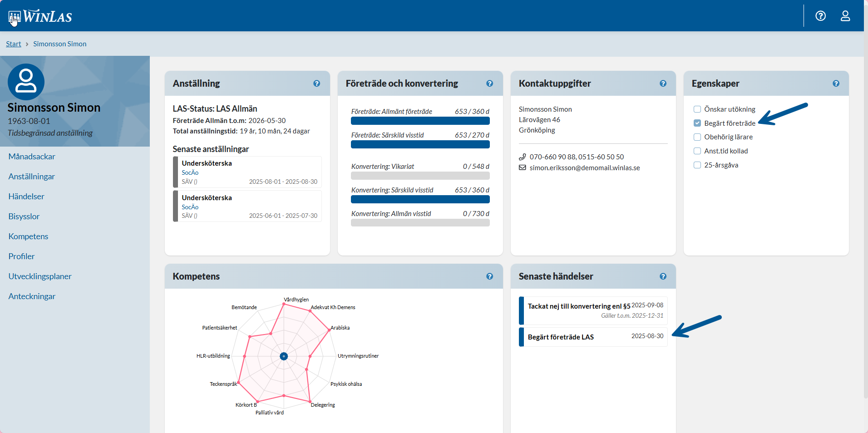Open help for Senaste händelser panel
The image size is (868, 433).
tap(663, 276)
